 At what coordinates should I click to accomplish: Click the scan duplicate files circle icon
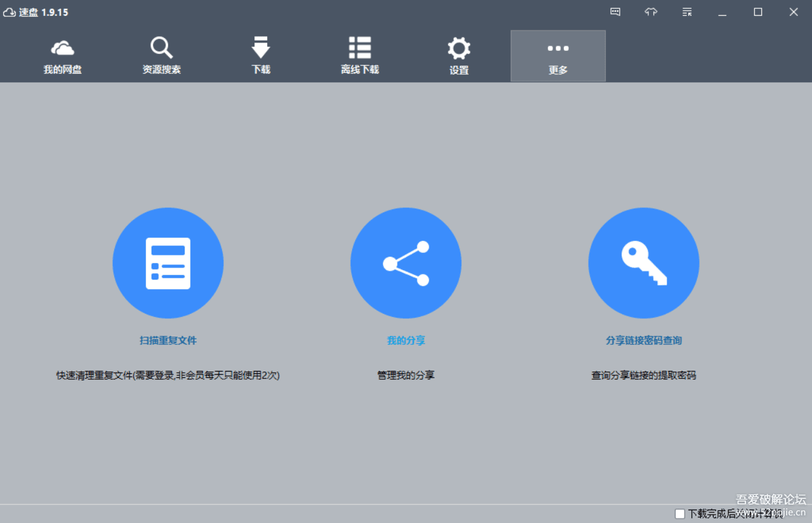point(168,263)
